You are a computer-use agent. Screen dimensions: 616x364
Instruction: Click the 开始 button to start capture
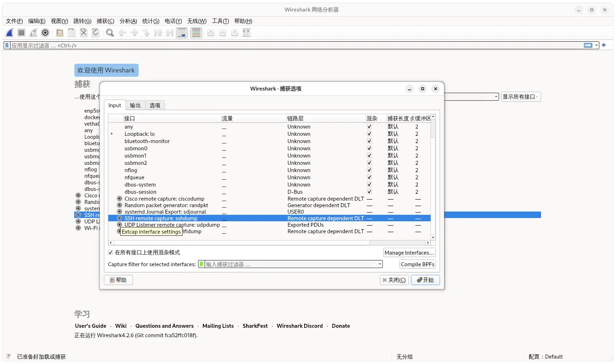point(426,280)
